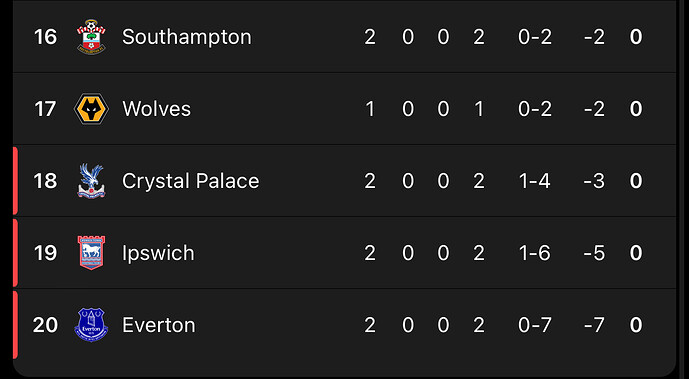
Task: Open Southampton team page
Action: tap(187, 37)
